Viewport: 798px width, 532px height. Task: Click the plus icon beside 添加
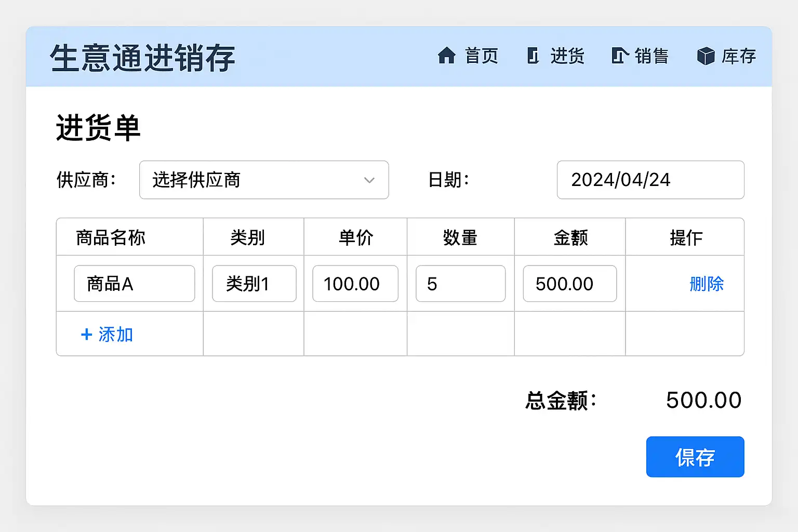(87, 335)
